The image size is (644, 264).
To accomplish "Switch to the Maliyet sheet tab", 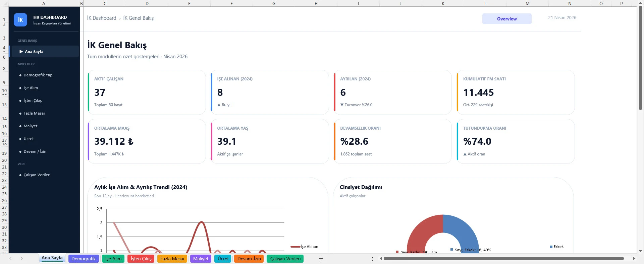I will click(201, 259).
